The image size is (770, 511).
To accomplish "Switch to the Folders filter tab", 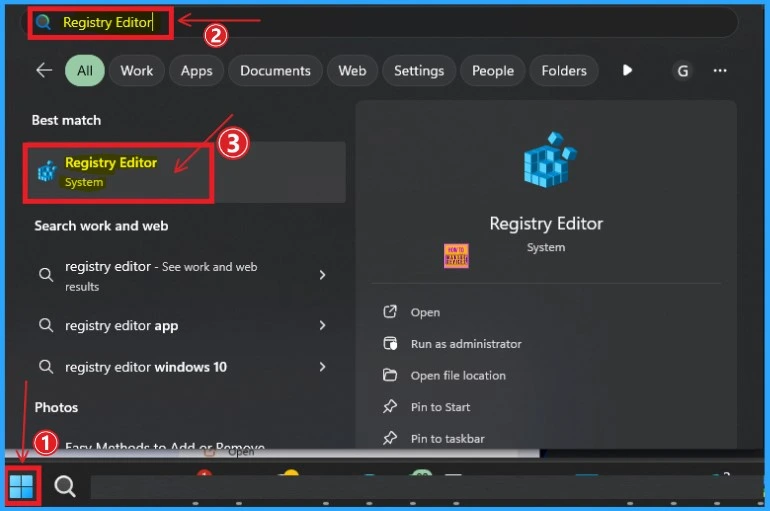I will 564,71.
